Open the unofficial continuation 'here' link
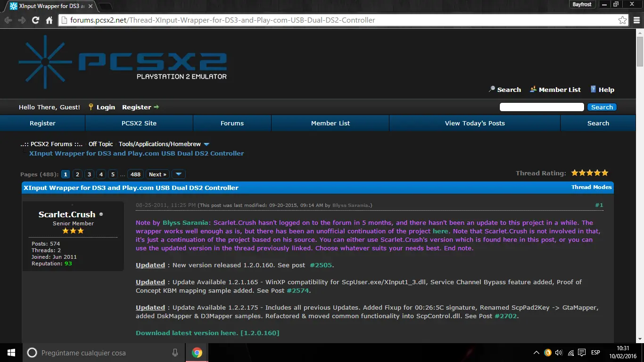This screenshot has width=644, height=362. pos(441,231)
